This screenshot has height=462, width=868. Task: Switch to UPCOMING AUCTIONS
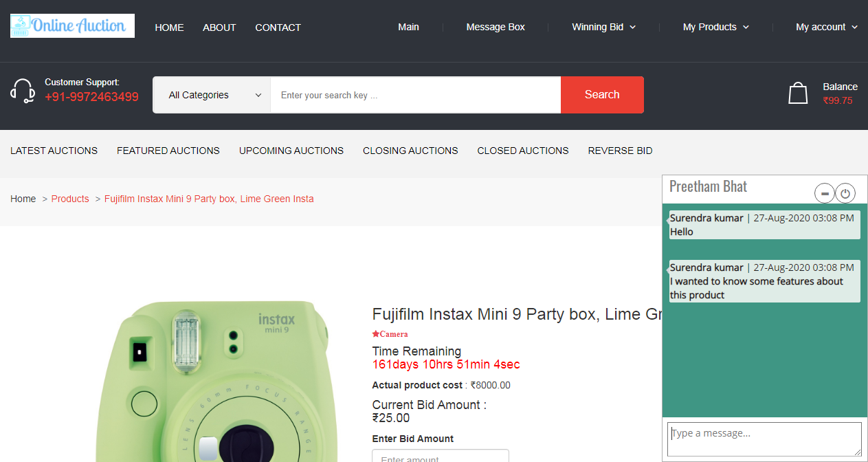click(291, 151)
